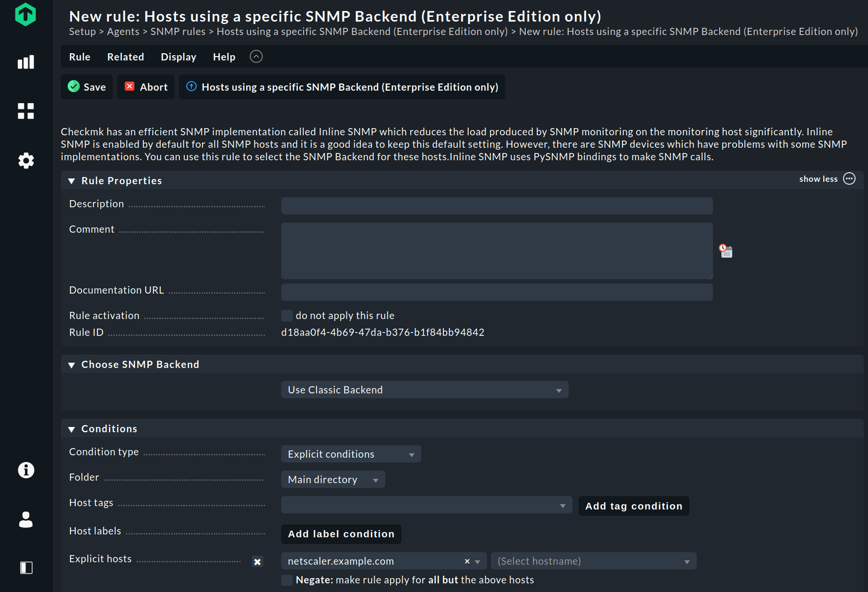Open the Help menu
Viewport: 868px width, 592px height.
tap(224, 57)
